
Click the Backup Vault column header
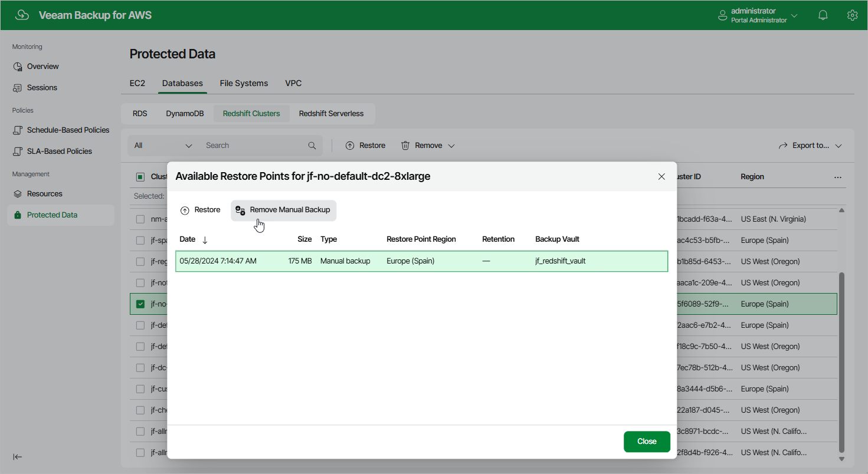coord(557,239)
